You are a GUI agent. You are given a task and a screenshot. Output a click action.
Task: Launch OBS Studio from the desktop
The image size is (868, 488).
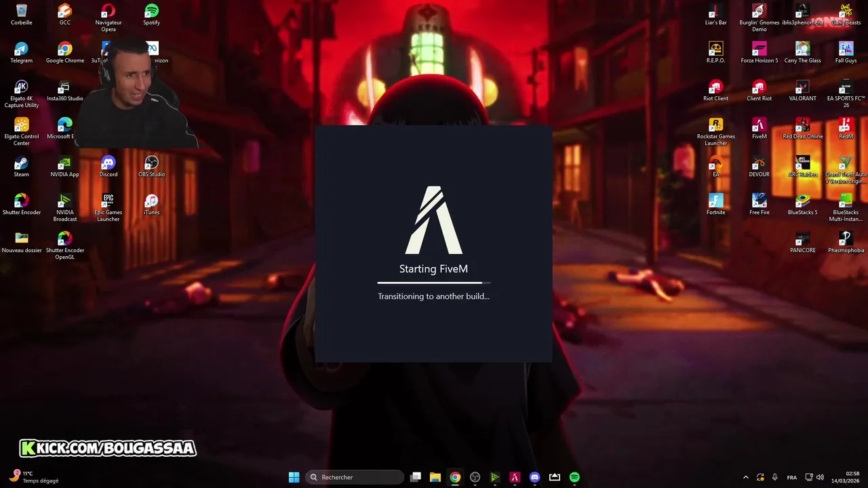[x=152, y=167]
